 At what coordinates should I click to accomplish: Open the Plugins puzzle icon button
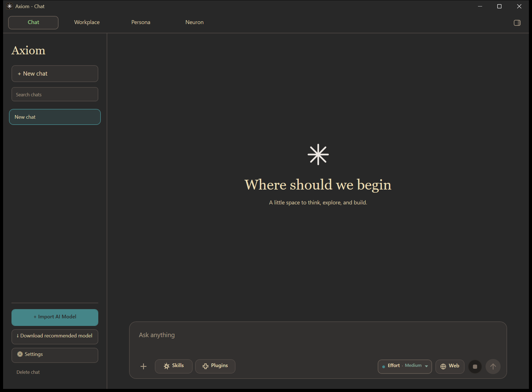[215, 366]
